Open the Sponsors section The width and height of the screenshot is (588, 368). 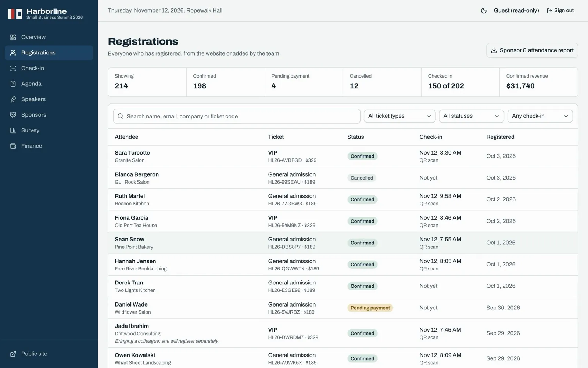point(49,115)
